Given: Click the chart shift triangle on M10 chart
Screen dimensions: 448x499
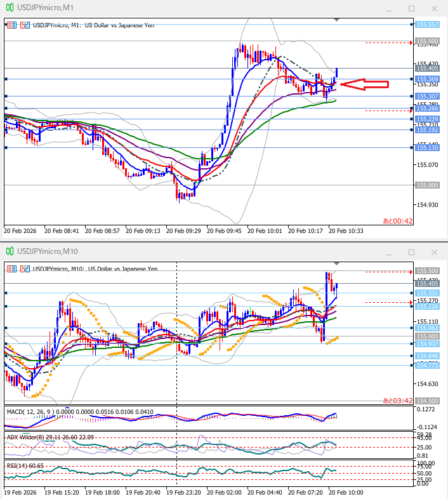Looking at the screenshot, I should (336, 264).
